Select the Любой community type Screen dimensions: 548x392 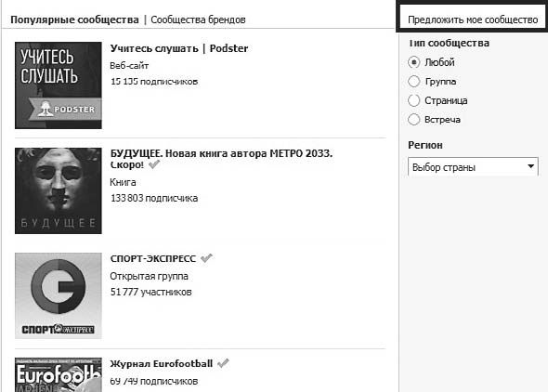(x=414, y=62)
